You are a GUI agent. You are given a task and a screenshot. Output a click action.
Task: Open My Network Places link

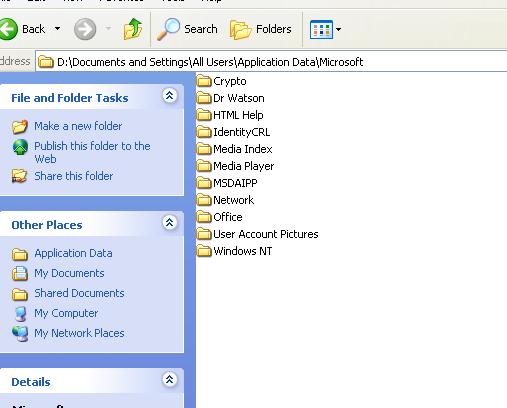point(79,333)
